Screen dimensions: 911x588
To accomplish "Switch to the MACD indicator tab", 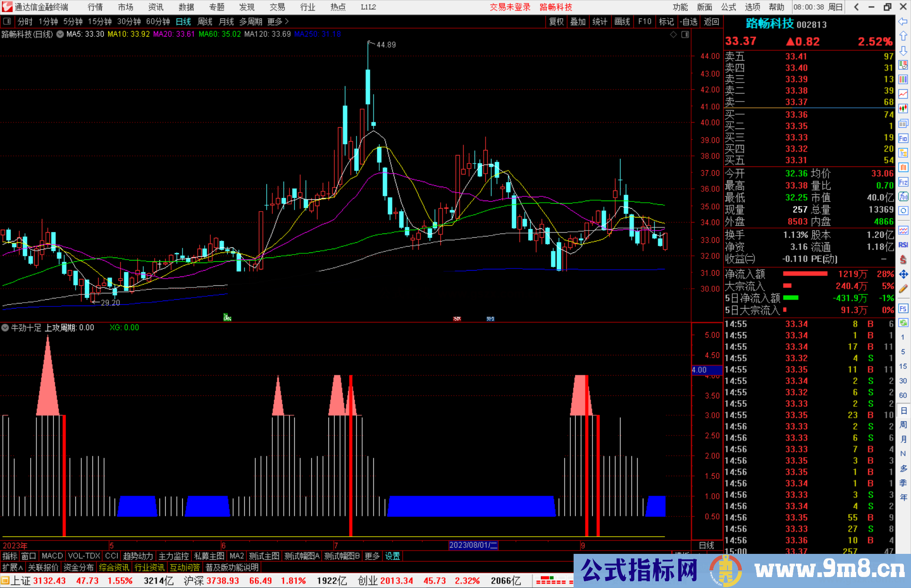I will click(x=52, y=556).
